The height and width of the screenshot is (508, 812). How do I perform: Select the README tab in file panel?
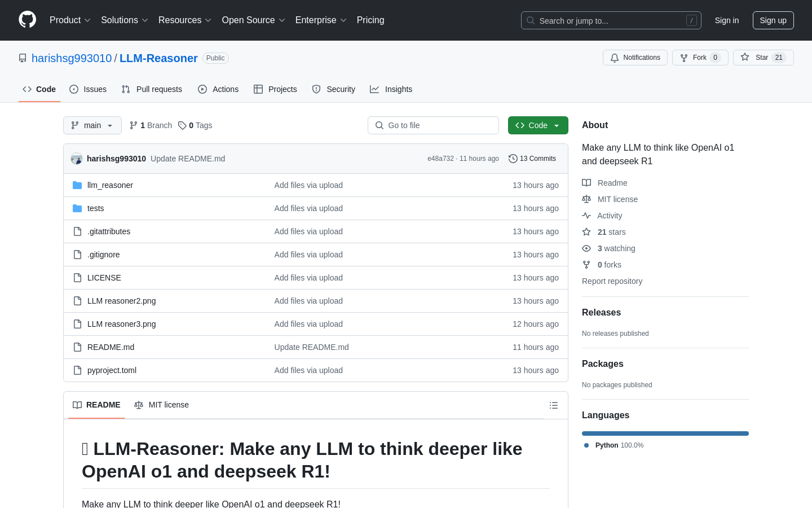96,405
